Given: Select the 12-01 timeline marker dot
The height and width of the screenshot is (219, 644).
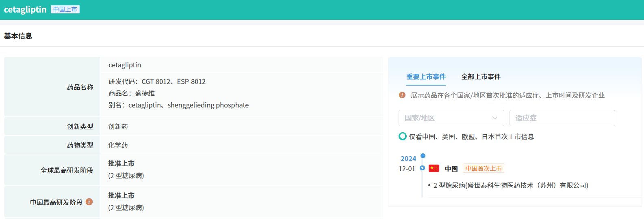Looking at the screenshot, I should click(423, 168).
